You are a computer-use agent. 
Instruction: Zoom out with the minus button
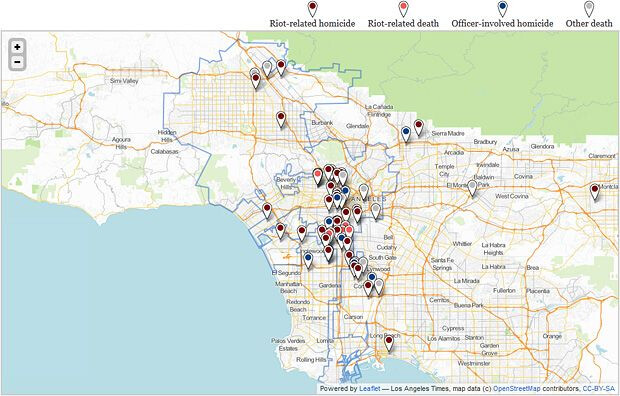pos(17,62)
